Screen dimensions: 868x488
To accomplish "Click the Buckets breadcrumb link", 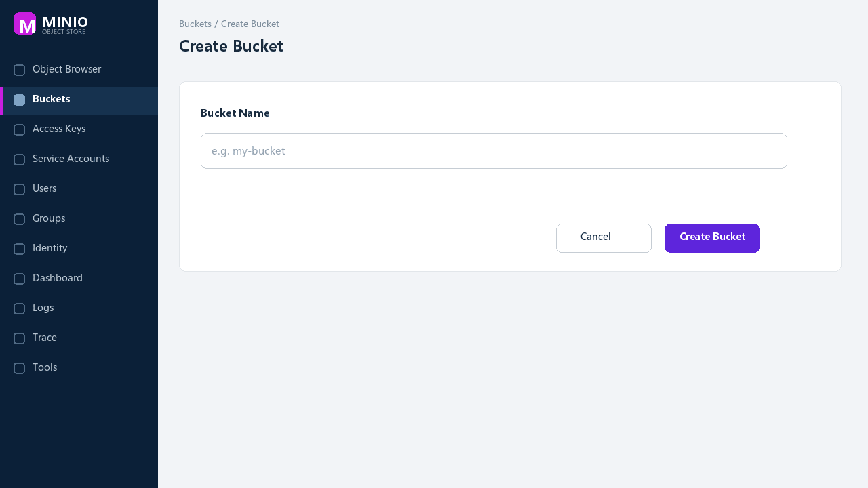I will pos(195,24).
